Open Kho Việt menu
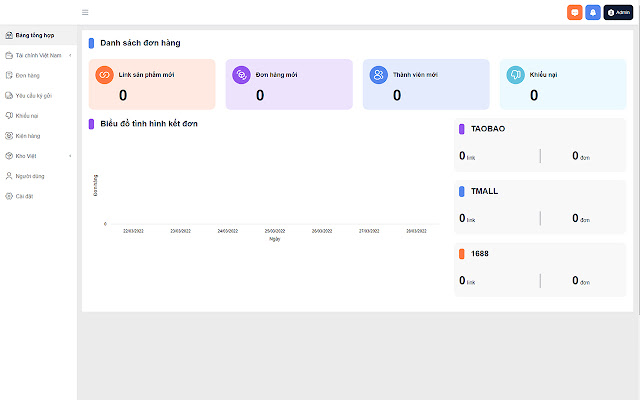This screenshot has width=640, height=400. click(x=38, y=156)
